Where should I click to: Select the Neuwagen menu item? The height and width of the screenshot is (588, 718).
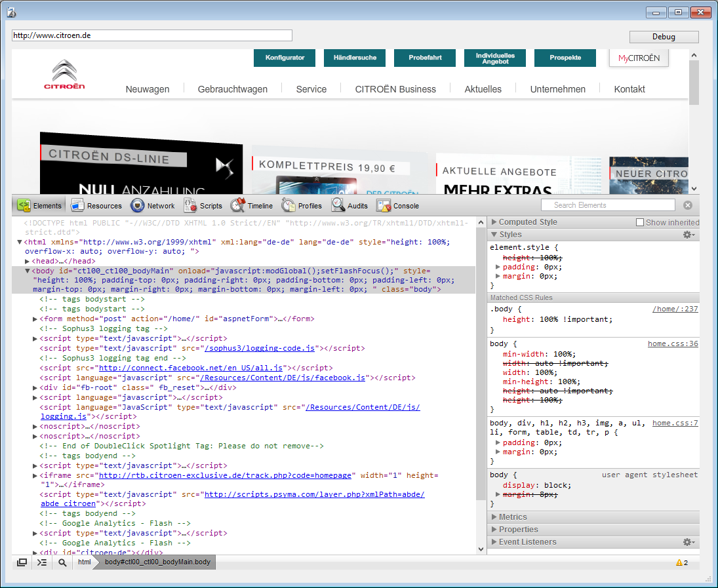coord(148,89)
